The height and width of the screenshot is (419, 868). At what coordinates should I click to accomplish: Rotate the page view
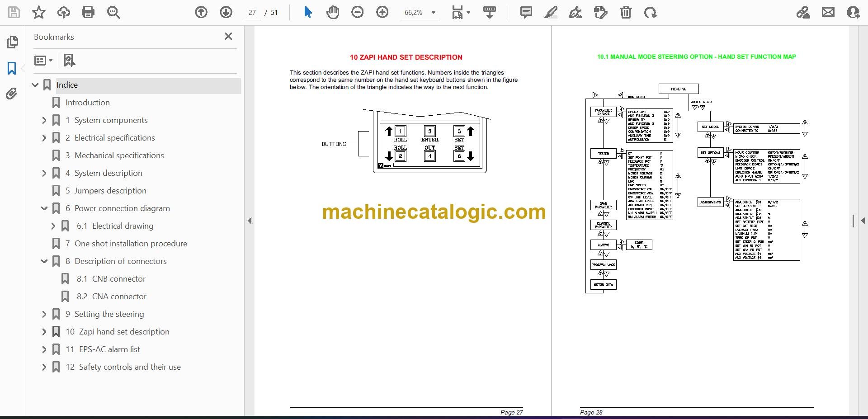pyautogui.click(x=651, y=12)
